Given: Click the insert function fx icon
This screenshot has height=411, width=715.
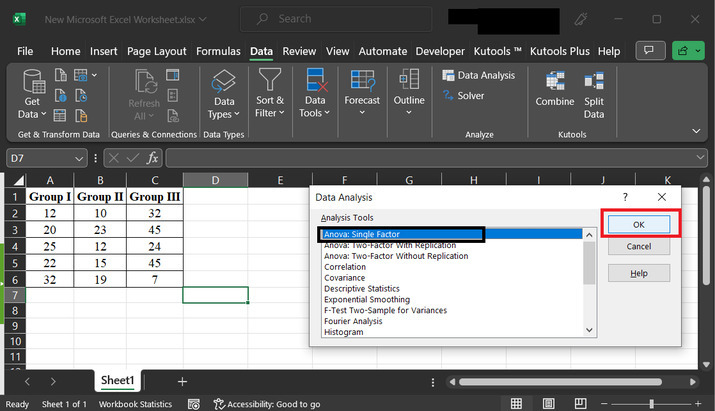Looking at the screenshot, I should pos(153,158).
